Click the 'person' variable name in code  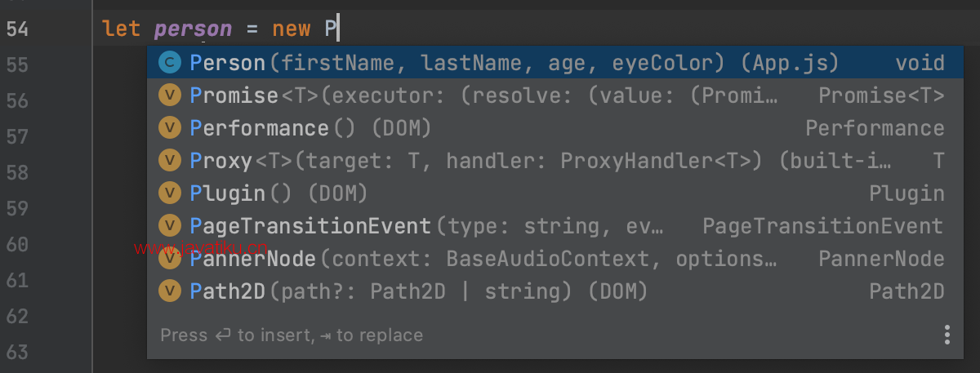[x=194, y=29]
